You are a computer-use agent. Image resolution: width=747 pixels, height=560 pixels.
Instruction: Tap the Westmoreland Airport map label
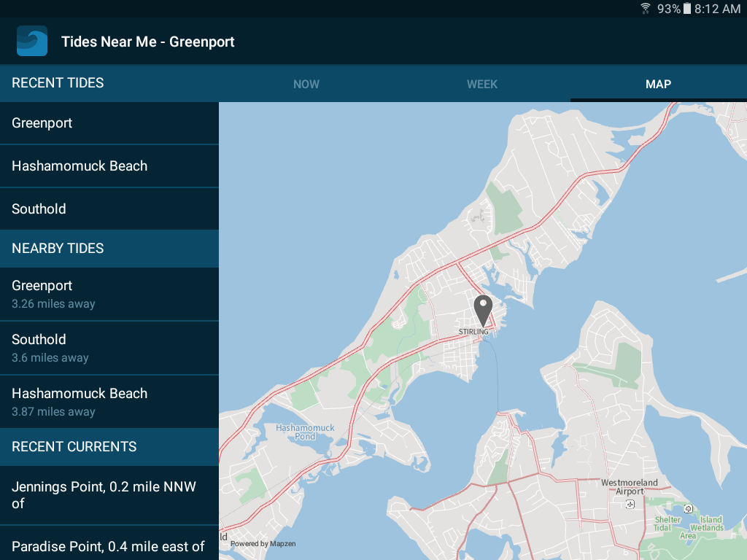[x=630, y=486]
